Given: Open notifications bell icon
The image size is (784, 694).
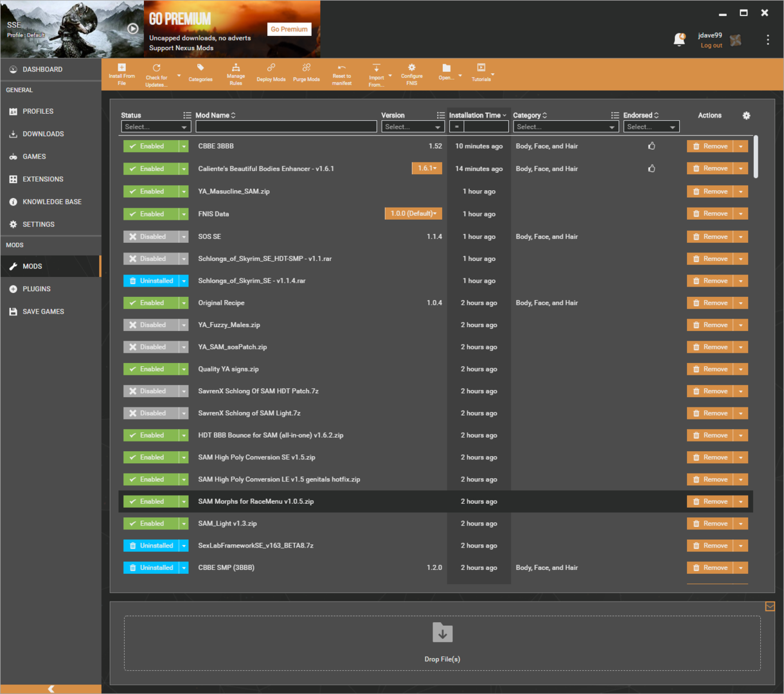Looking at the screenshot, I should 679,40.
